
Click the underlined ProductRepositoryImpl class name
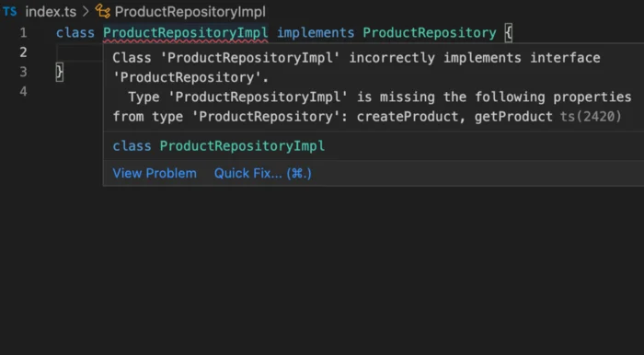click(x=186, y=33)
